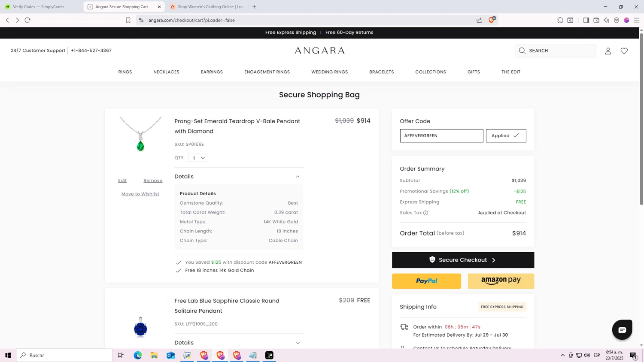Remove the emerald pendant from bag
644x362 pixels.
[153, 181]
